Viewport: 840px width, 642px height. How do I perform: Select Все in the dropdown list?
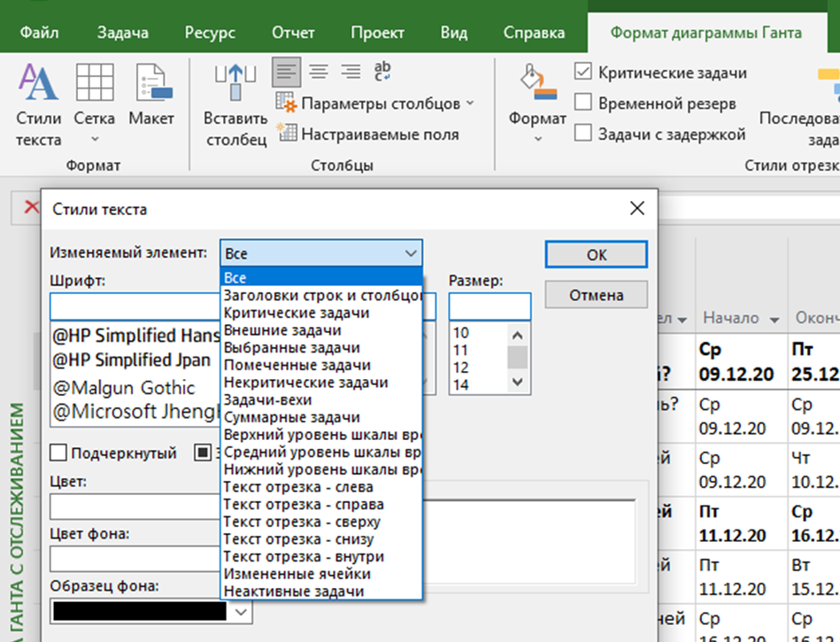[321, 277]
